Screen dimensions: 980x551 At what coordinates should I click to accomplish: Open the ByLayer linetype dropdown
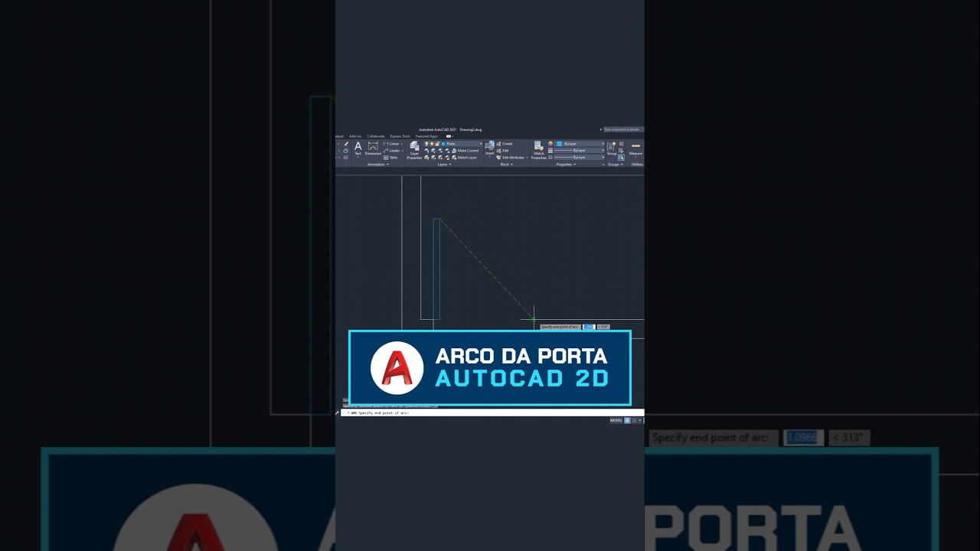580,158
